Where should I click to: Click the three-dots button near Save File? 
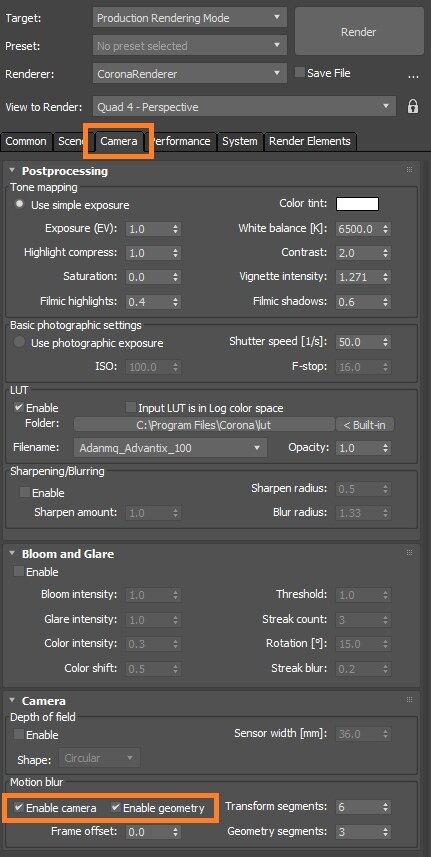click(413, 77)
